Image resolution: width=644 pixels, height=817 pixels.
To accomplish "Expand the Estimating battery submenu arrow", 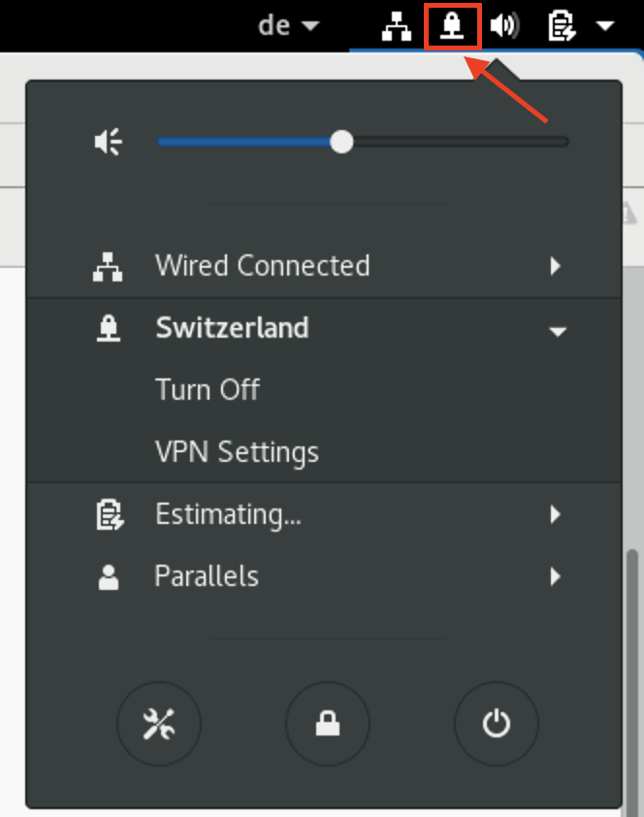I will (x=556, y=514).
